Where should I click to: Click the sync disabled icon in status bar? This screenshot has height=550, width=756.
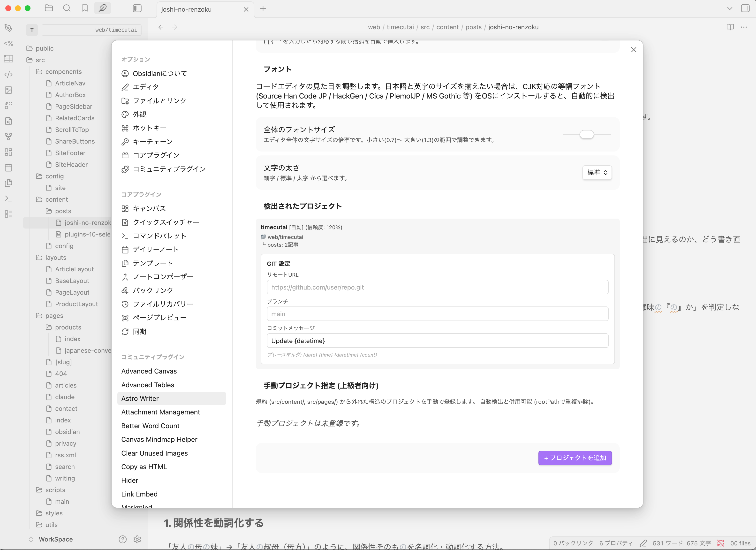tap(720, 543)
